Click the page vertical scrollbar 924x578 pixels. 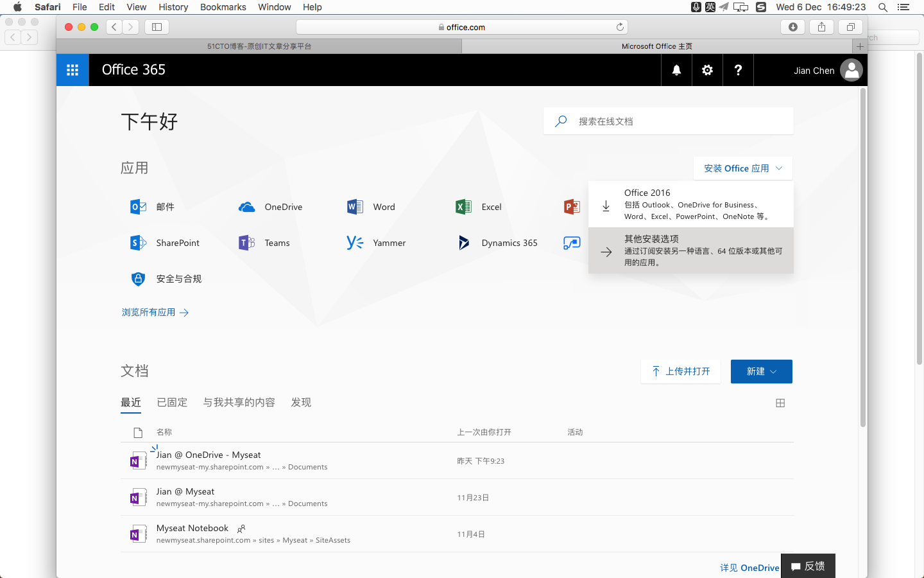pyautogui.click(x=863, y=257)
